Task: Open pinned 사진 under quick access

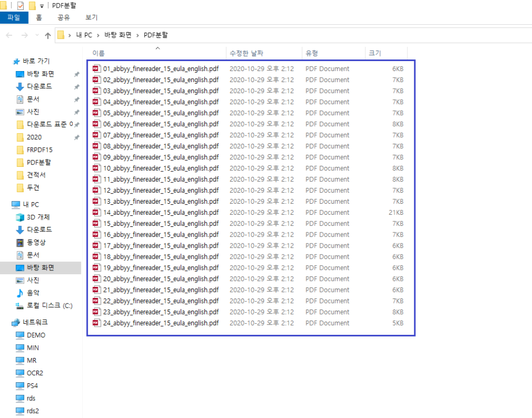Action: coord(33,112)
